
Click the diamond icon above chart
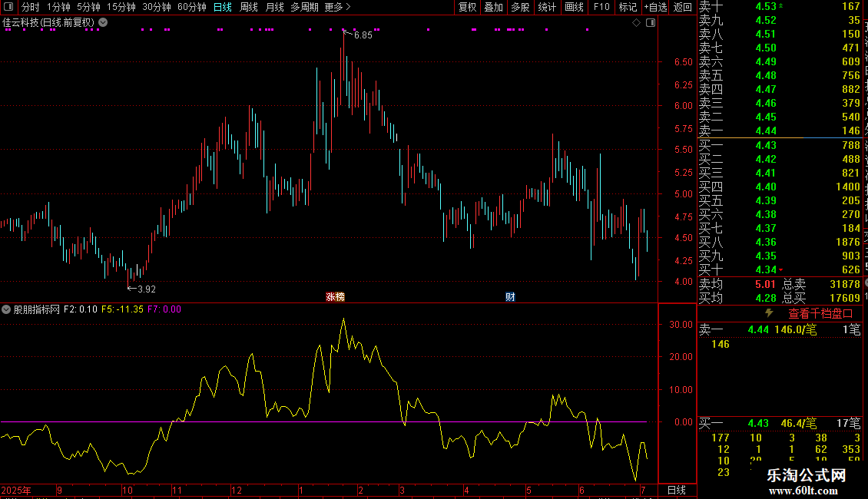(636, 23)
